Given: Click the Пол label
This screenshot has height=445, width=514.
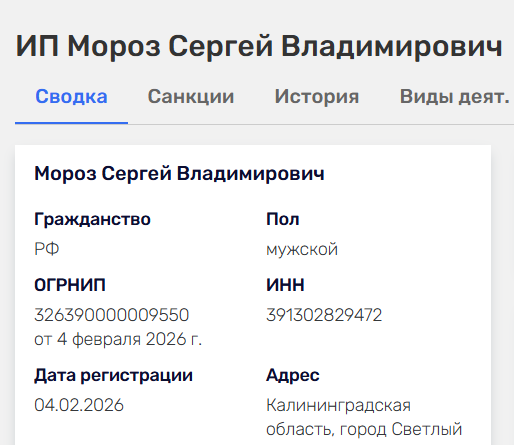Looking at the screenshot, I should 283,219.
